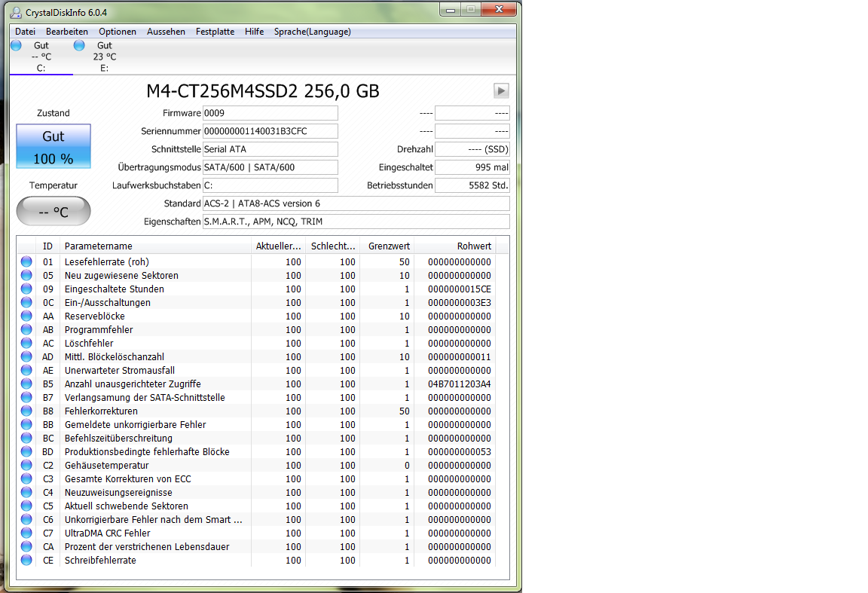This screenshot has height=593, width=868.
Task: Click status icon for Programmfehler
Action: click(26, 329)
